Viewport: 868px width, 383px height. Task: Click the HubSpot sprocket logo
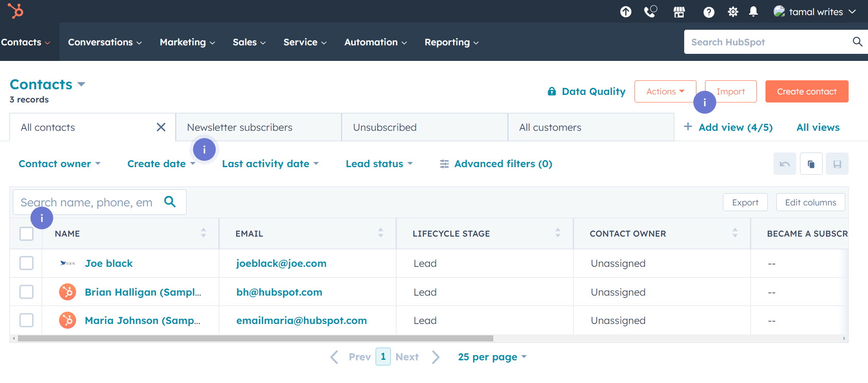(16, 10)
